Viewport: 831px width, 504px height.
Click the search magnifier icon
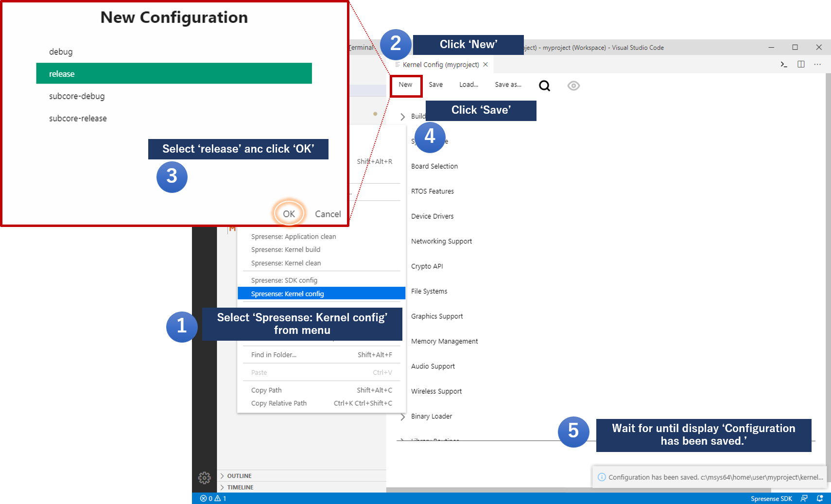(x=544, y=86)
